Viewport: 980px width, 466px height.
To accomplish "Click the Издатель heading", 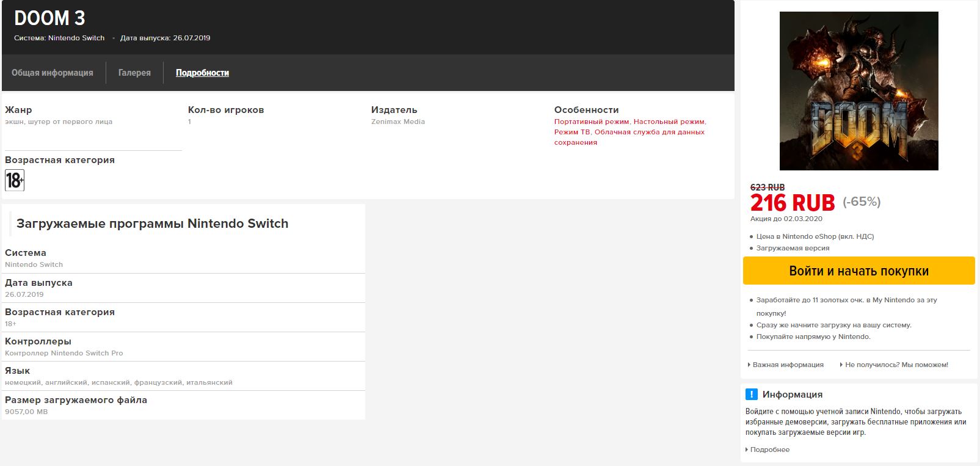I will pos(394,110).
